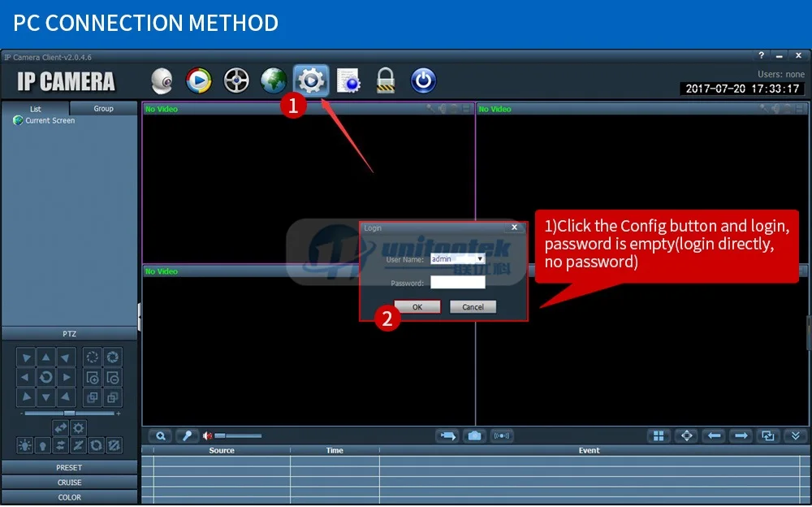Expand the PRESET section

click(69, 468)
